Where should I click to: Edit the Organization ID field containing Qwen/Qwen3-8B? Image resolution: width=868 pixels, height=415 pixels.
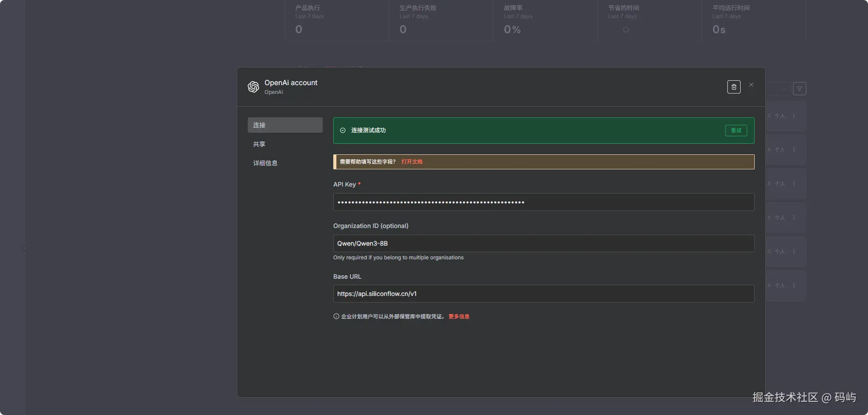pyautogui.click(x=544, y=243)
